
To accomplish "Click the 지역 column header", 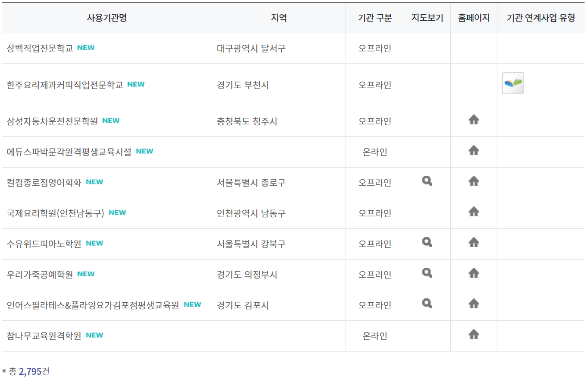I will click(278, 18).
